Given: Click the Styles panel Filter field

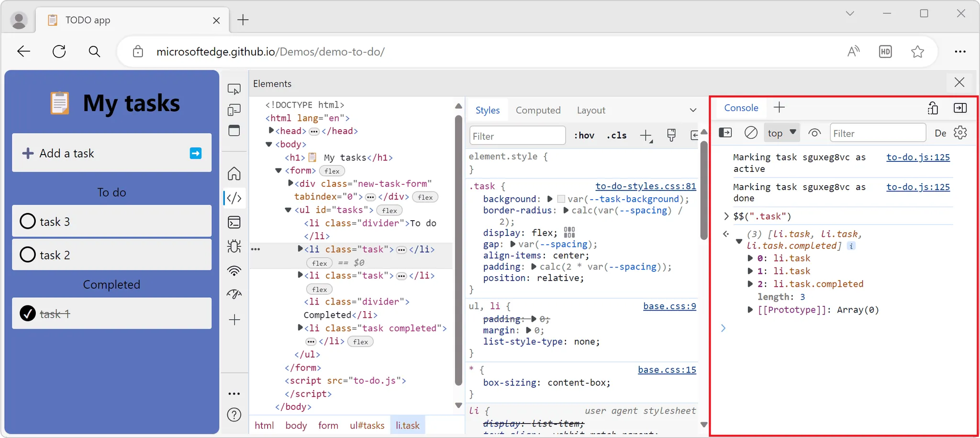Looking at the screenshot, I should (517, 135).
